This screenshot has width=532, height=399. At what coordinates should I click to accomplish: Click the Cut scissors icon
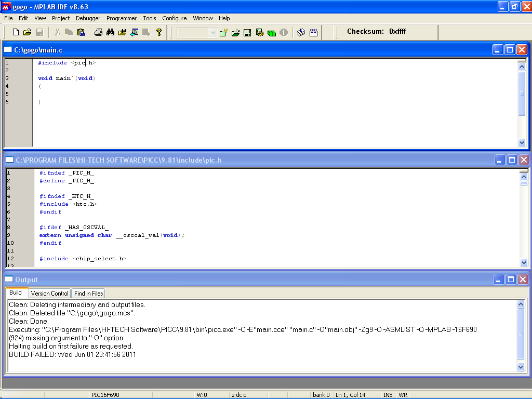(x=57, y=32)
